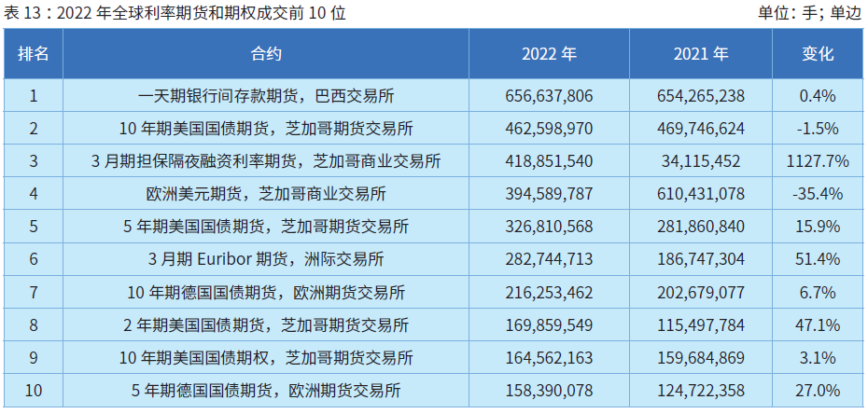The width and height of the screenshot is (868, 414).
Task: Select the rank 10 cell
Action: [34, 390]
